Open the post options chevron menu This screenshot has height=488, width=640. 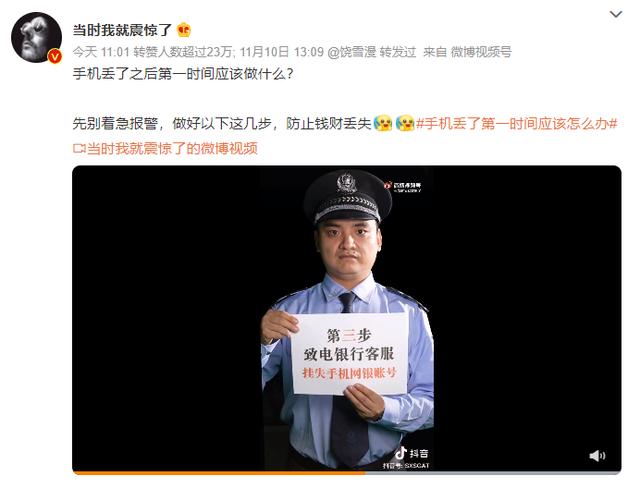coord(616,15)
